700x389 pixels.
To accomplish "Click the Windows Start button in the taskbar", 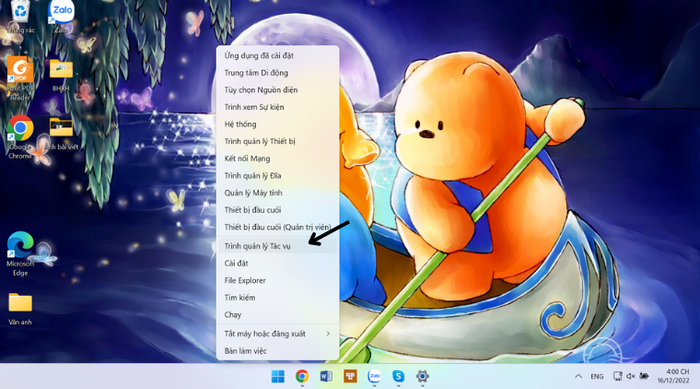I will click(278, 376).
